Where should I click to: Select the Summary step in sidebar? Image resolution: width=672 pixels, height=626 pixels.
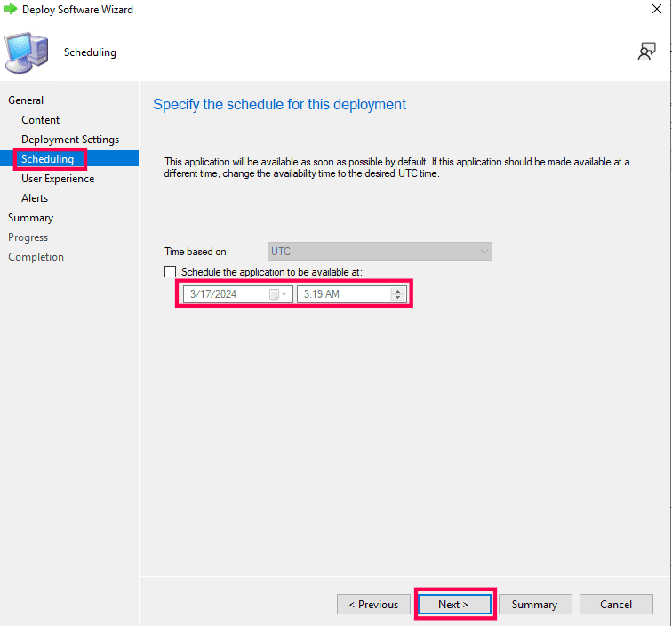(31, 218)
